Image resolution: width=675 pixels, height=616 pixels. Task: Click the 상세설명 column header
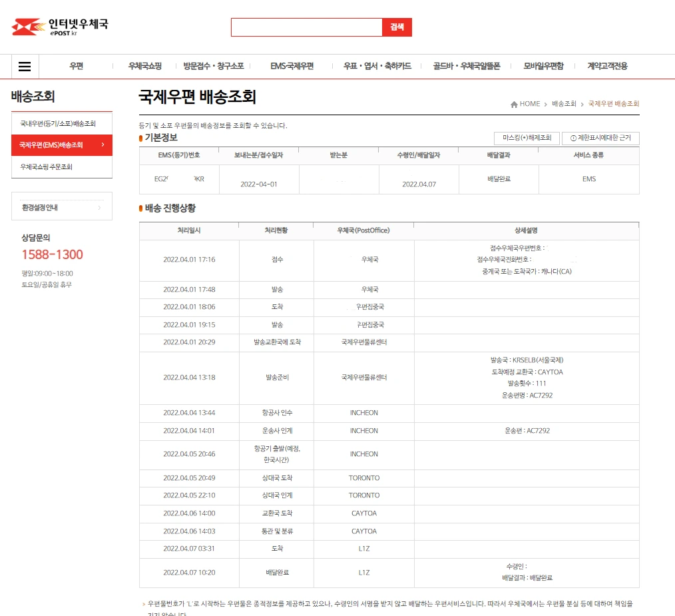[x=526, y=230]
